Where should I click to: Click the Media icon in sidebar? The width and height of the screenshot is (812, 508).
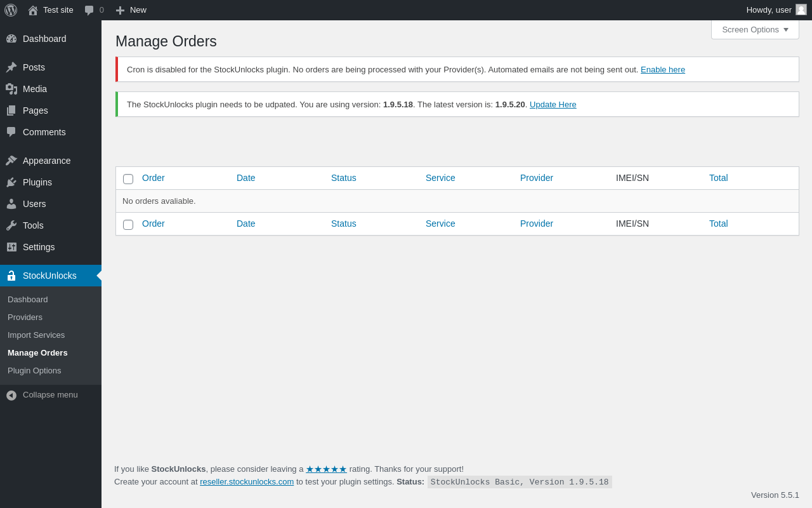[11, 89]
